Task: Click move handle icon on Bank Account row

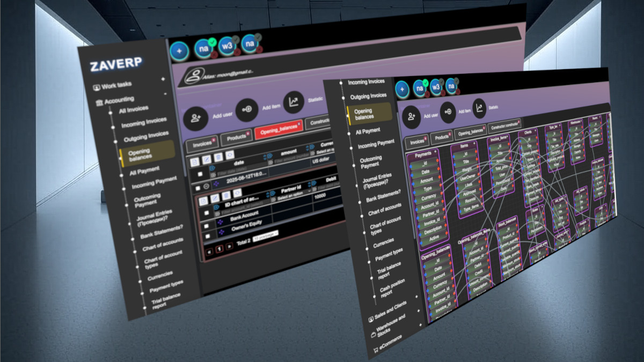Action: point(220,221)
